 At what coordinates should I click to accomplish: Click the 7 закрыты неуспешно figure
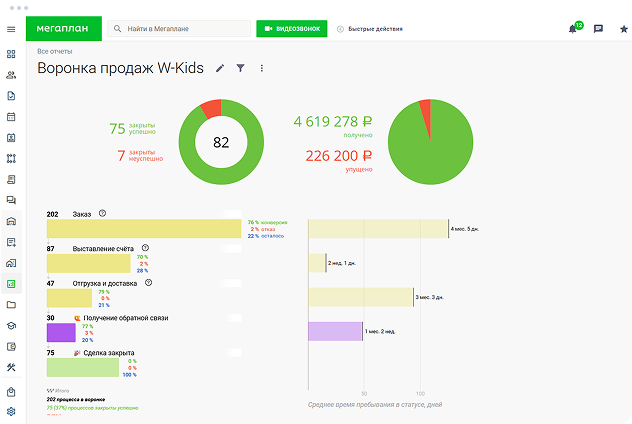(140, 155)
